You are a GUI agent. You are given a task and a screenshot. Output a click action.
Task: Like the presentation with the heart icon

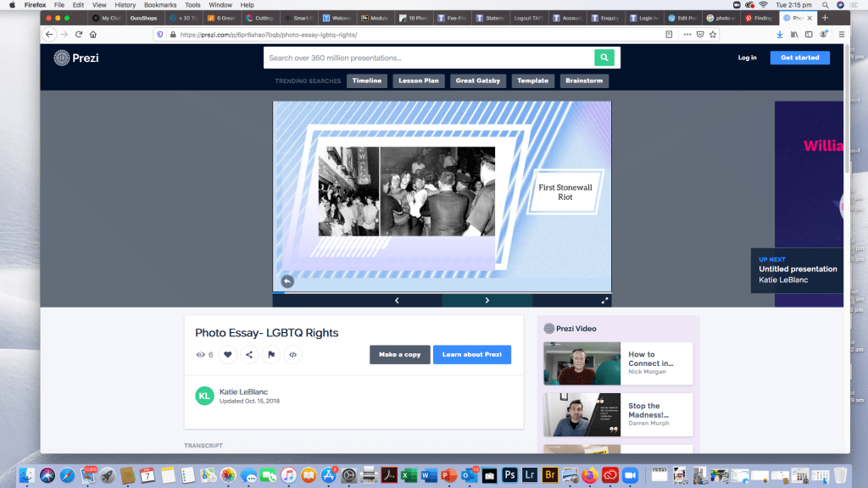(227, 355)
